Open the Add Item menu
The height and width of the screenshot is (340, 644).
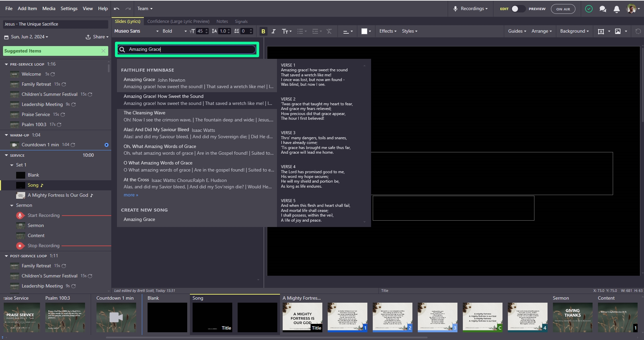pos(27,9)
